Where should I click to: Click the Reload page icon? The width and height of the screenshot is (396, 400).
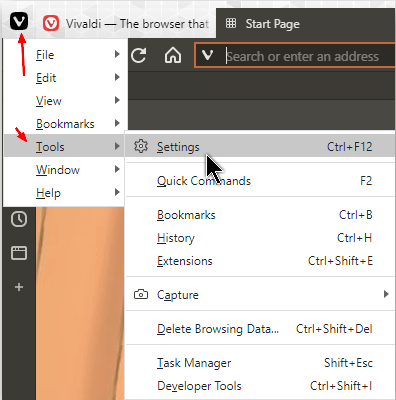point(139,56)
